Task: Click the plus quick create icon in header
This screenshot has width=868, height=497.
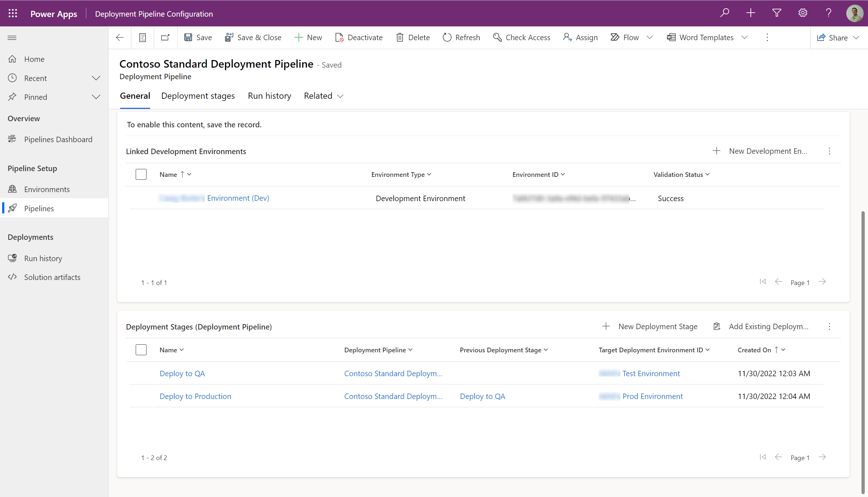Action: (x=750, y=13)
